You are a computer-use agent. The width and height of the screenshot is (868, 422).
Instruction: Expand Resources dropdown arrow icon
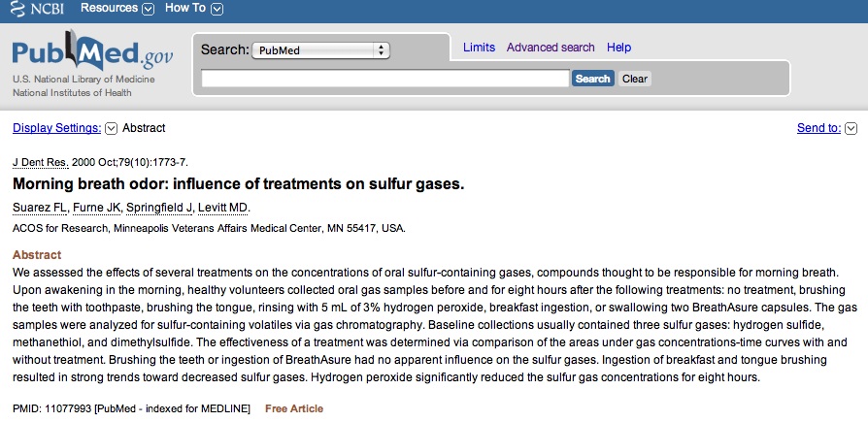148,10
